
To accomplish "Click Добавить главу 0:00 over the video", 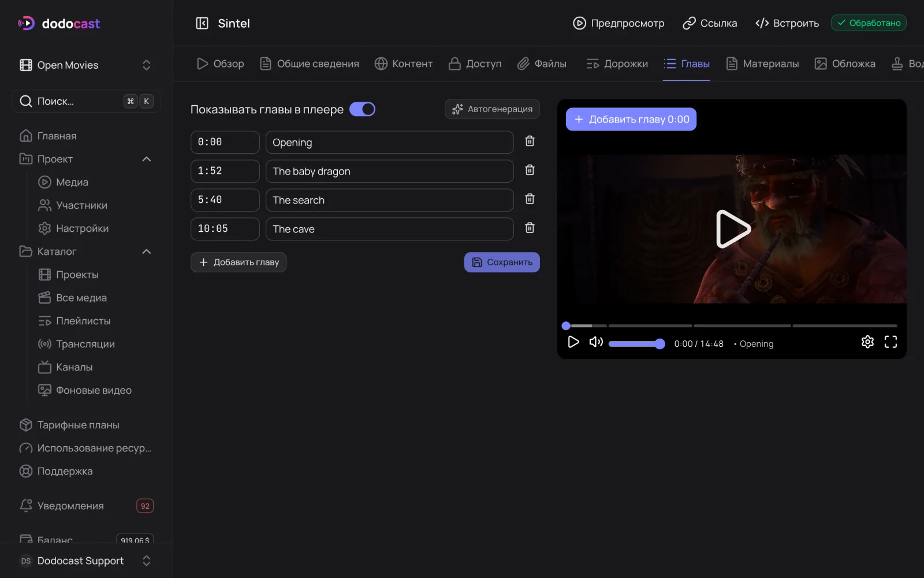I will [x=631, y=119].
